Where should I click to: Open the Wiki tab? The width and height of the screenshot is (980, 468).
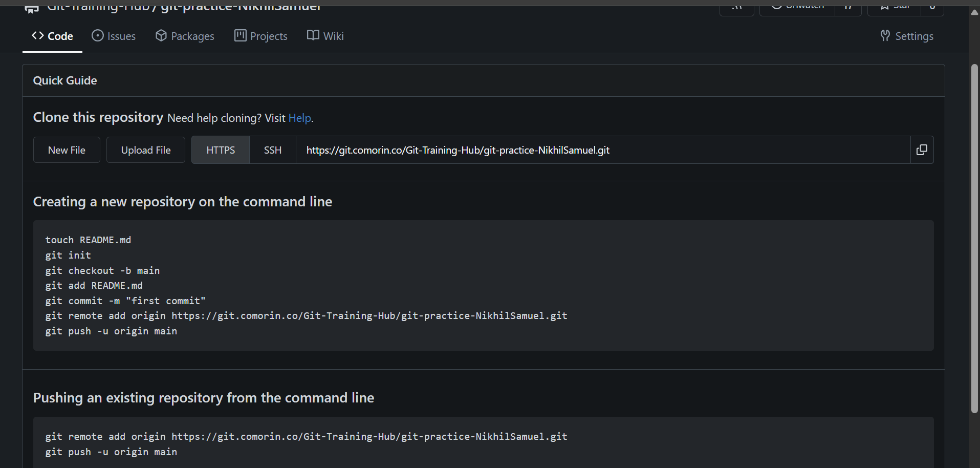(333, 36)
